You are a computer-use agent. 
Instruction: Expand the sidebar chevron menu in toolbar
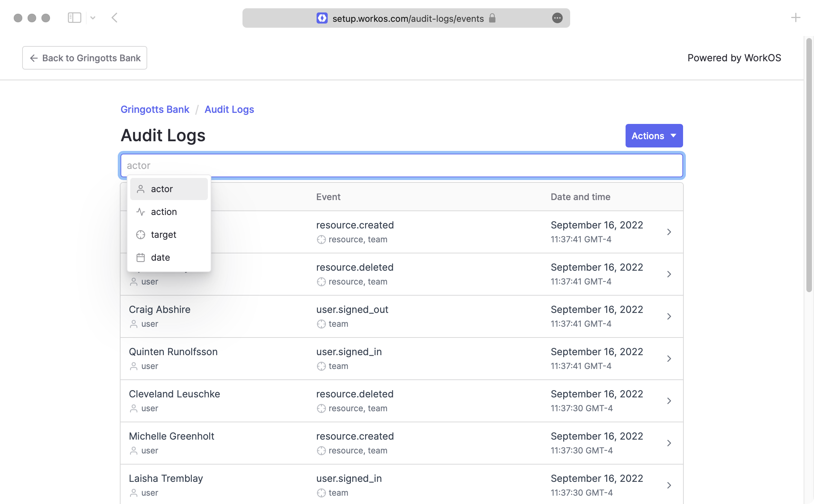93,18
